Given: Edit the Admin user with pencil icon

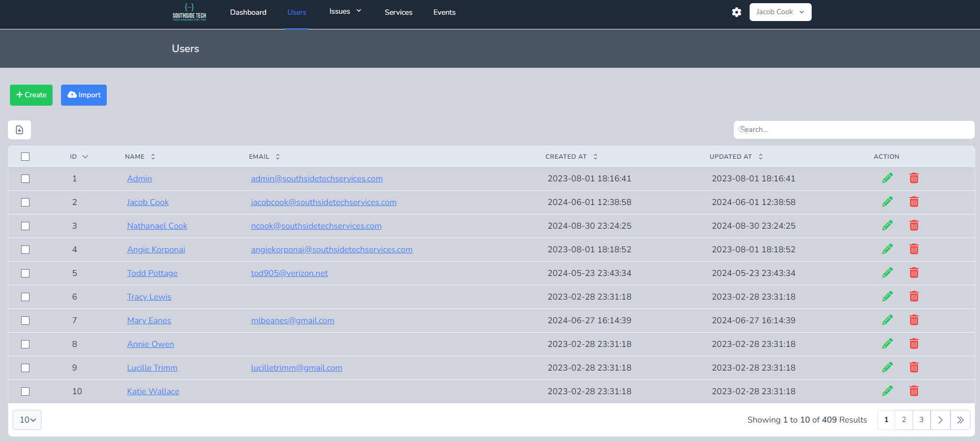Looking at the screenshot, I should click(x=887, y=179).
